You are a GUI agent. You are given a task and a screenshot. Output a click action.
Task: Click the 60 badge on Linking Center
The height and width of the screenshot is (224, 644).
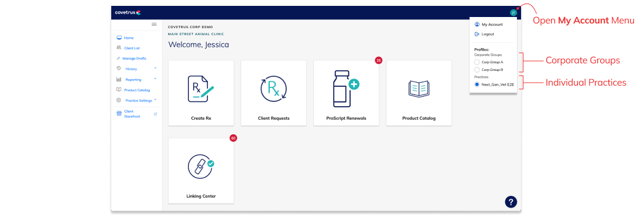coord(233,138)
